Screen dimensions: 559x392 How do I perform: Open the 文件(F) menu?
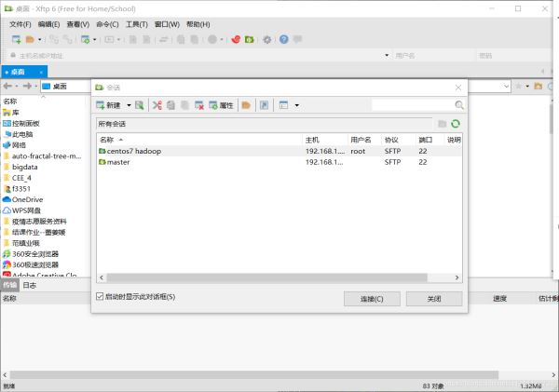coord(20,23)
